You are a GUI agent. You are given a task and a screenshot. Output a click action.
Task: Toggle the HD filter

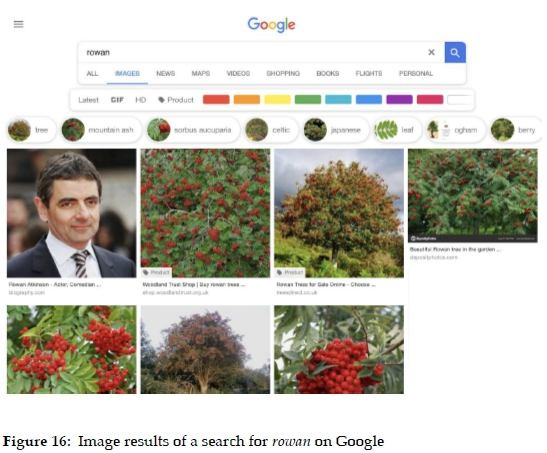(x=141, y=100)
